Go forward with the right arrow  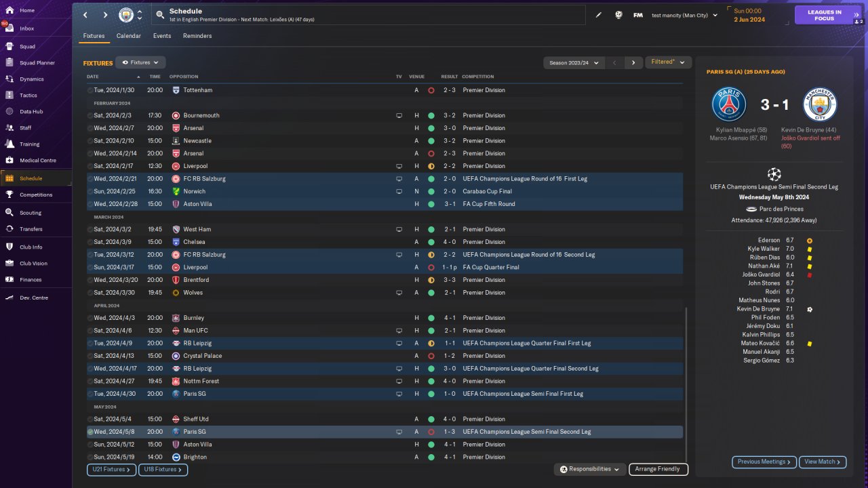105,15
